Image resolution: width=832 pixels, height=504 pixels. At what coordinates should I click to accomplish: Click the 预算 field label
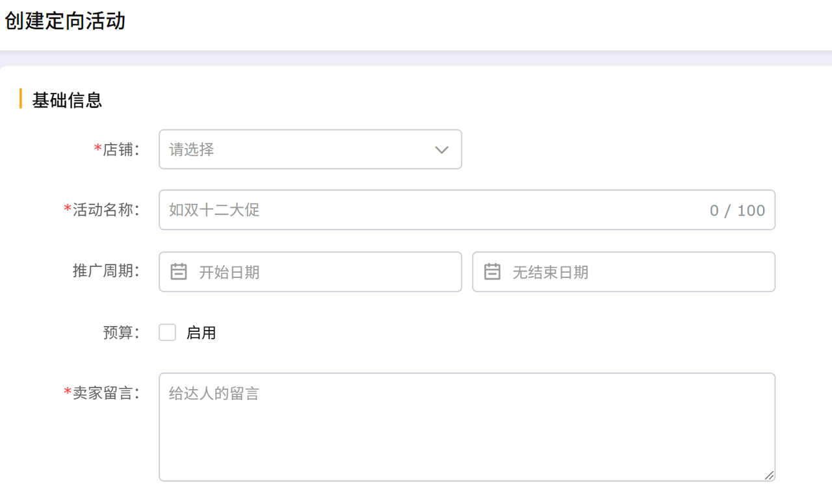pos(121,333)
